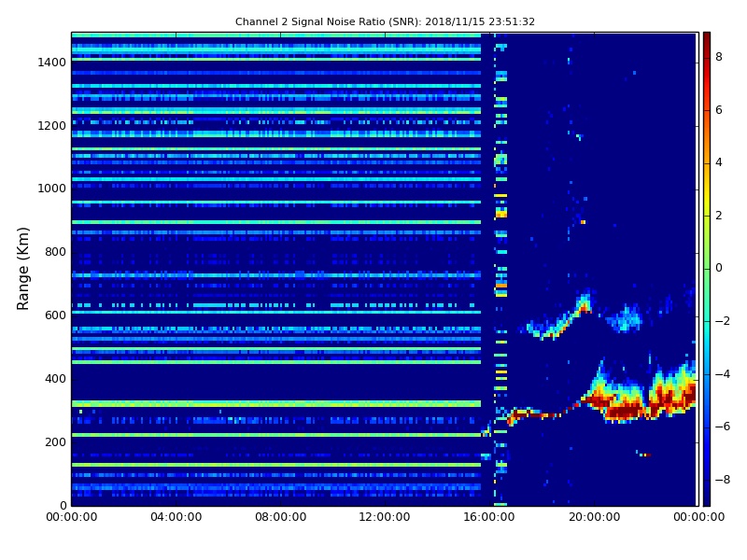Image resolution: width=747 pixels, height=560 pixels.
Task: Click the SNR colorbar scale
Action: tap(707, 269)
